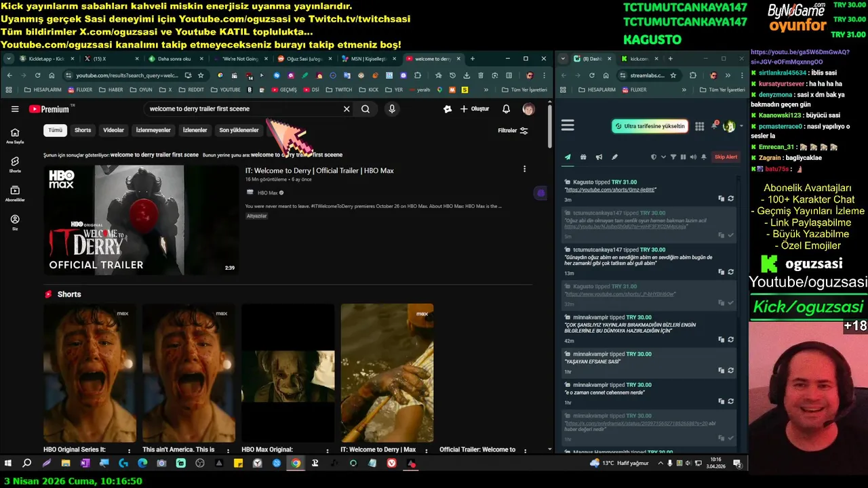Clear the YouTube search box text

(347, 109)
